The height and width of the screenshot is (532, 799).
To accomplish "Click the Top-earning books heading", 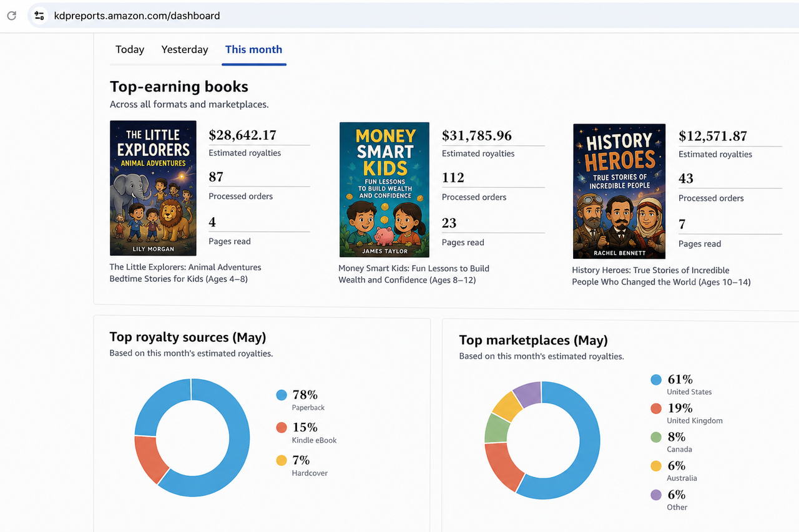I will pos(179,87).
